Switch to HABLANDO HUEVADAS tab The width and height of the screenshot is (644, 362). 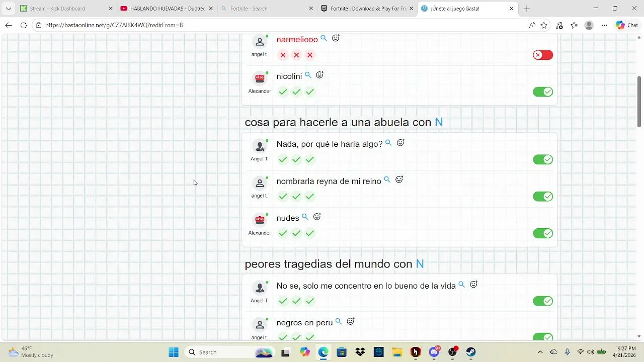click(x=166, y=9)
